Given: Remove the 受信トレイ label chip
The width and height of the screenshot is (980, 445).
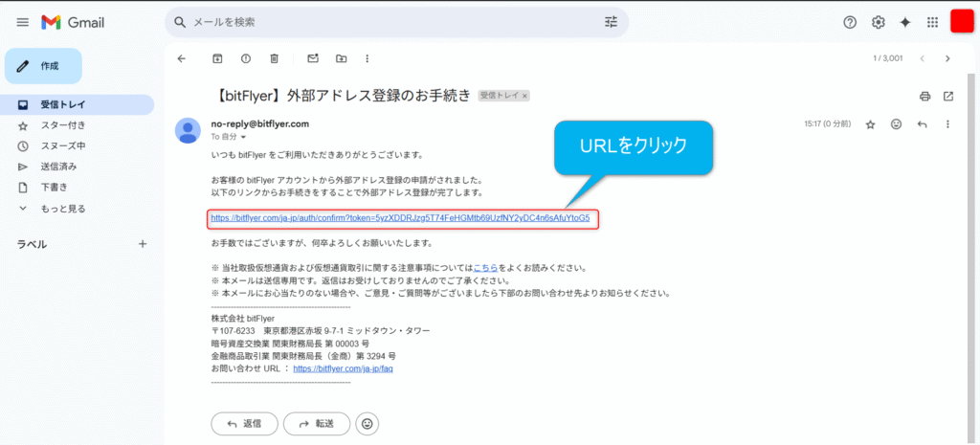Looking at the screenshot, I should coord(525,96).
